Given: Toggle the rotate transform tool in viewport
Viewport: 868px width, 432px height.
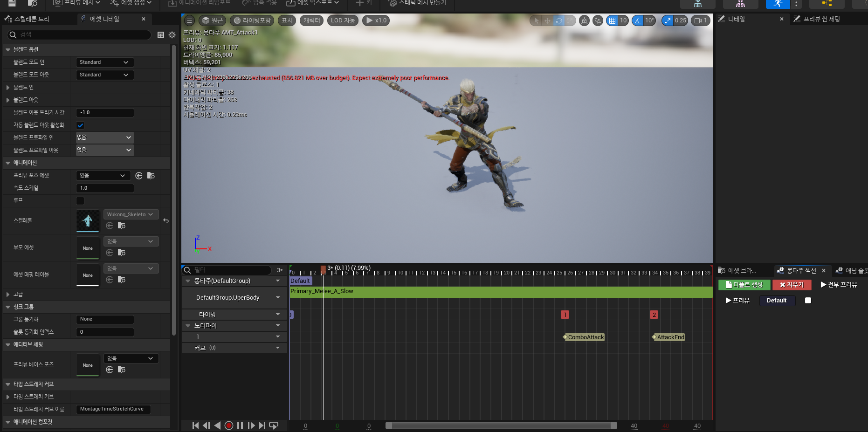Looking at the screenshot, I should coord(559,21).
